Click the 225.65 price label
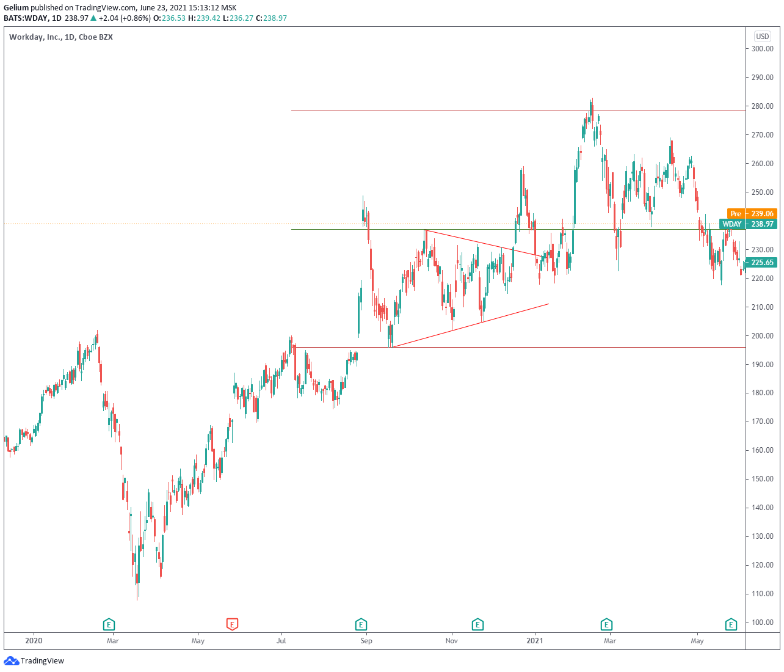The width and height of the screenshot is (784, 672). pos(761,263)
